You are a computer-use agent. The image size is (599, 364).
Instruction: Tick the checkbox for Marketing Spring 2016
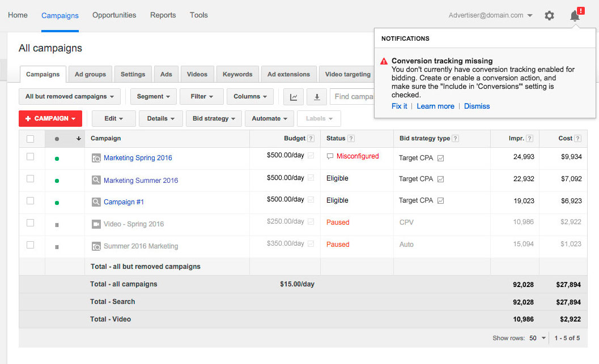31,157
